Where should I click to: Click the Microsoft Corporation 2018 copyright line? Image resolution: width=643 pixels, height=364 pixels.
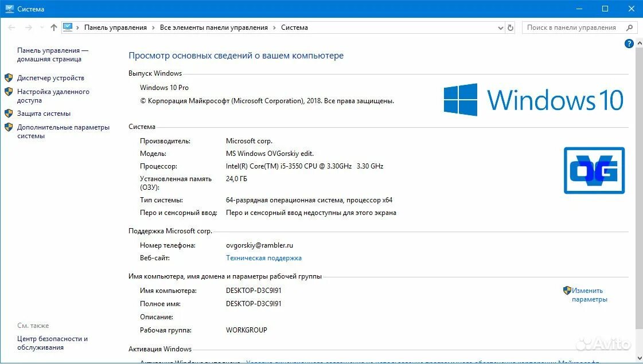point(267,101)
